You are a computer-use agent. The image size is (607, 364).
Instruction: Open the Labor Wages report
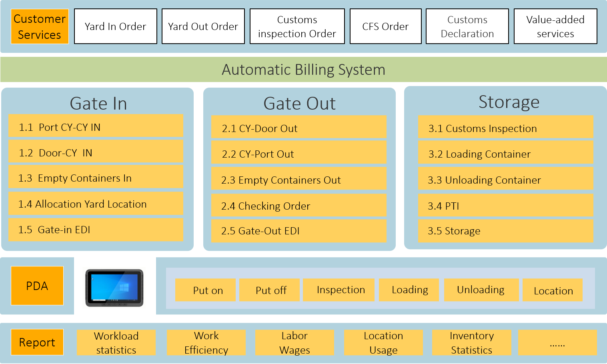tap(294, 342)
